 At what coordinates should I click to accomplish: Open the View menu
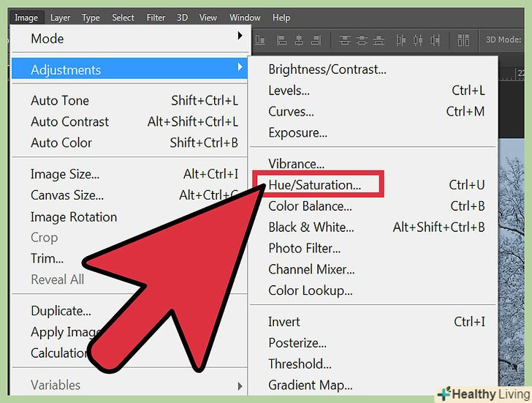click(x=208, y=18)
